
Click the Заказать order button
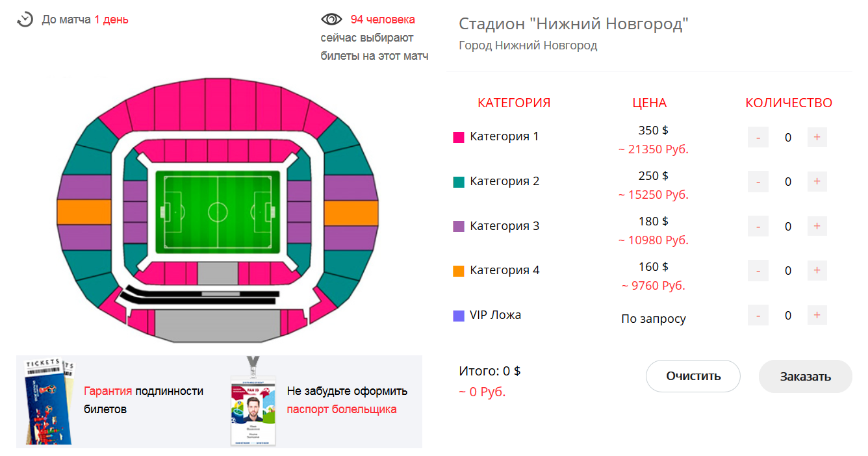pyautogui.click(x=806, y=377)
